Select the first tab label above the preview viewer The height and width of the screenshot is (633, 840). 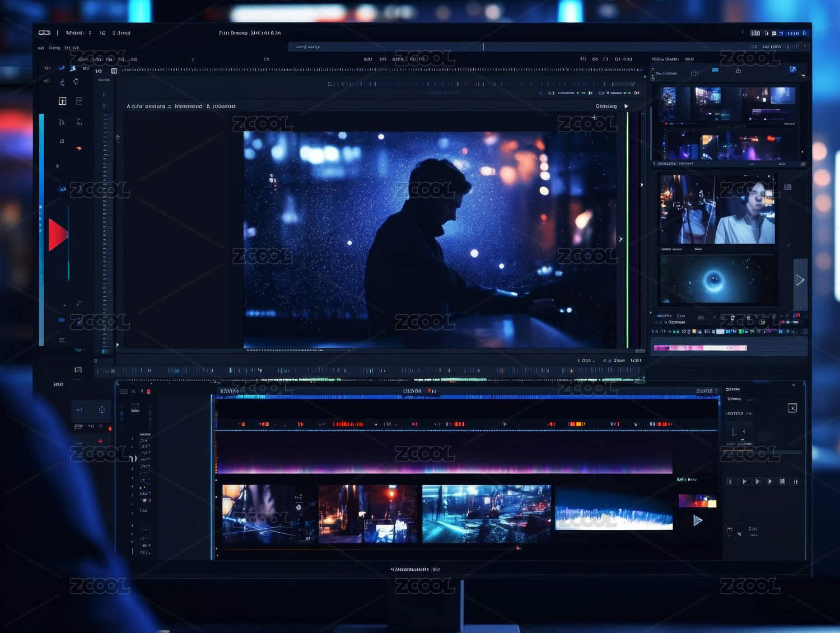[x=146, y=106]
